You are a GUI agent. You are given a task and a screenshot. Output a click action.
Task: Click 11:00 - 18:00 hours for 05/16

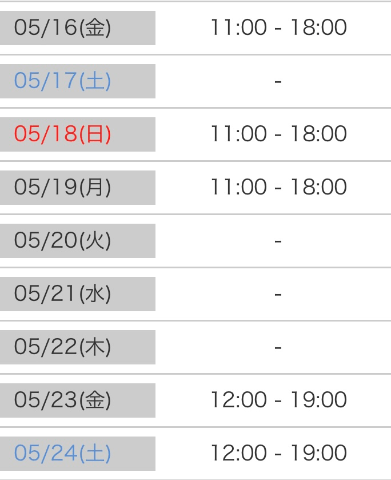[279, 27]
